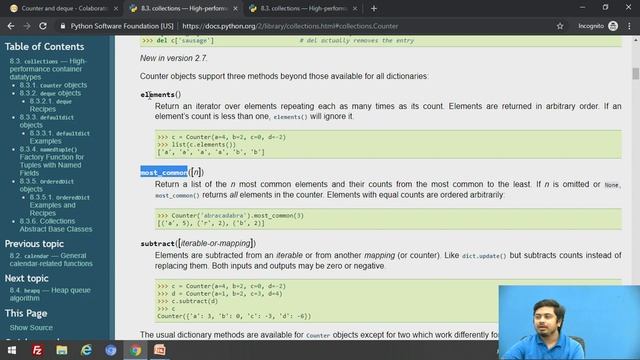Click the 'New in version 2.7' text
The width and height of the screenshot is (640, 360).
pyautogui.click(x=173, y=58)
